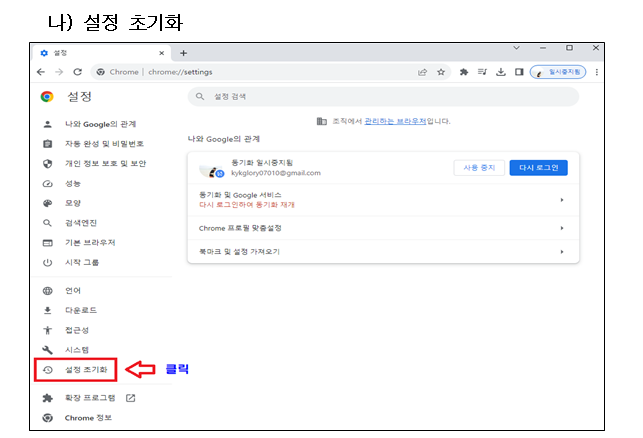This screenshot has height=438, width=643.
Task: Click the 동기화 일시중지됨 status text
Action: click(x=262, y=163)
